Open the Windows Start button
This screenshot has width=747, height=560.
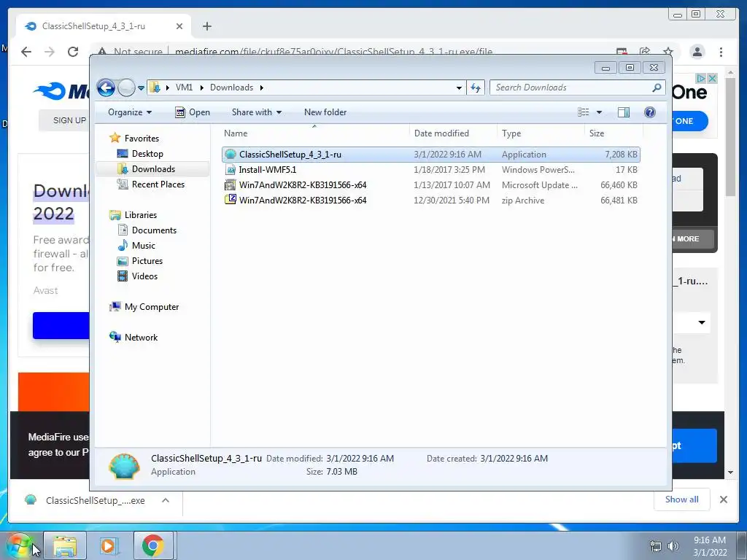pyautogui.click(x=19, y=545)
